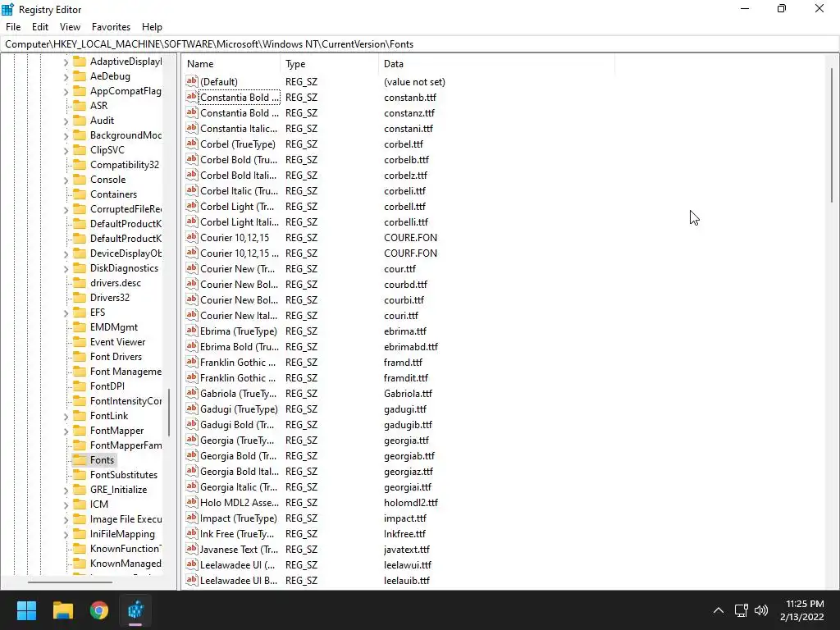Click the leelauib.ttf data value

point(407,580)
